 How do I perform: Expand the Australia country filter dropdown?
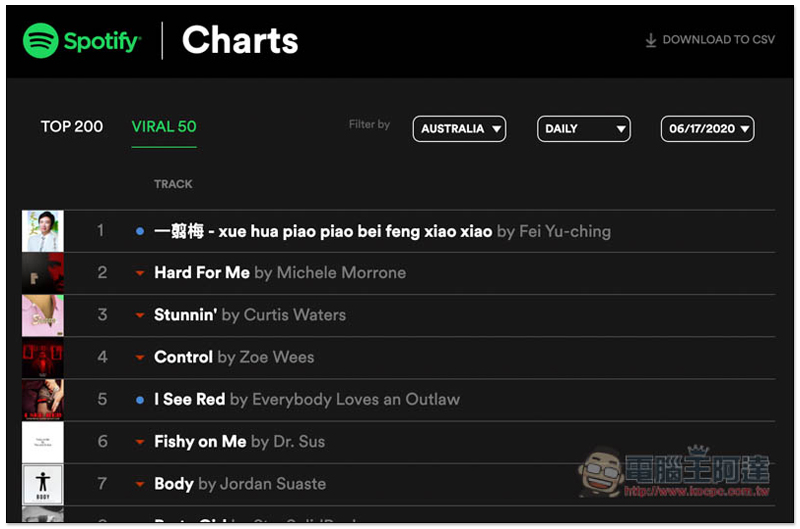pos(459,129)
